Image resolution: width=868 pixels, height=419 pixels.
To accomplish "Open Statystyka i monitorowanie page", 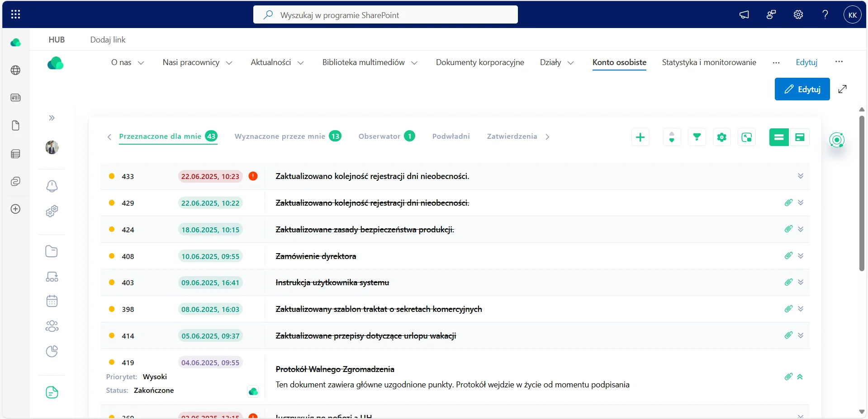I will (709, 62).
